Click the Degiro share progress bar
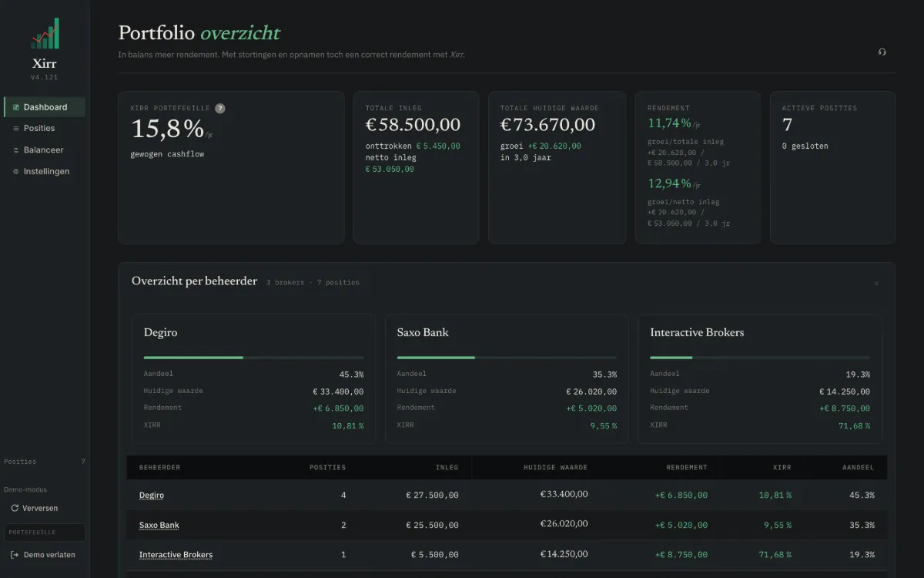 [x=253, y=358]
